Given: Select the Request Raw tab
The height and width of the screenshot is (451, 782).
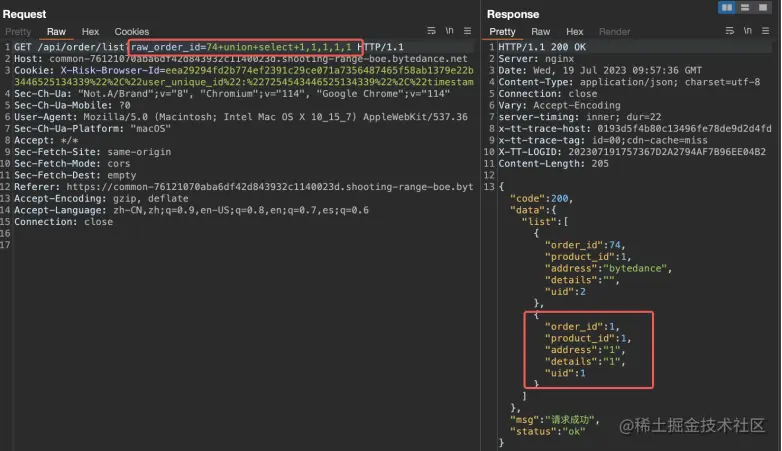Looking at the screenshot, I should 56,31.
